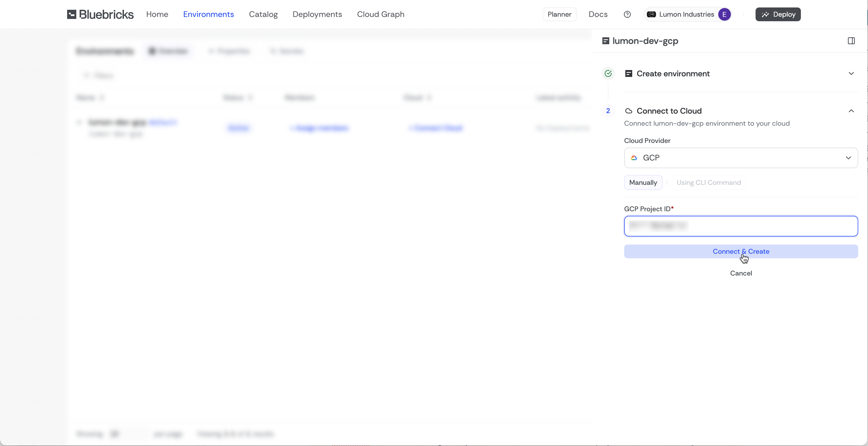Image resolution: width=868 pixels, height=446 pixels.
Task: Toggle the side panel layout icon
Action: click(x=851, y=41)
